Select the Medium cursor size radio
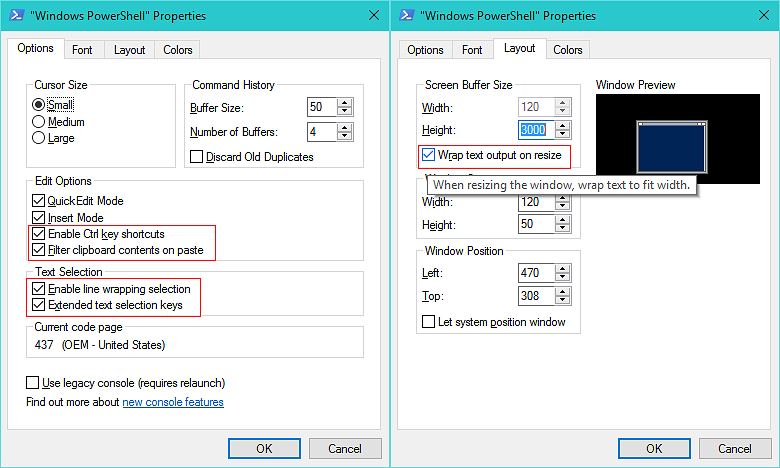 38,122
